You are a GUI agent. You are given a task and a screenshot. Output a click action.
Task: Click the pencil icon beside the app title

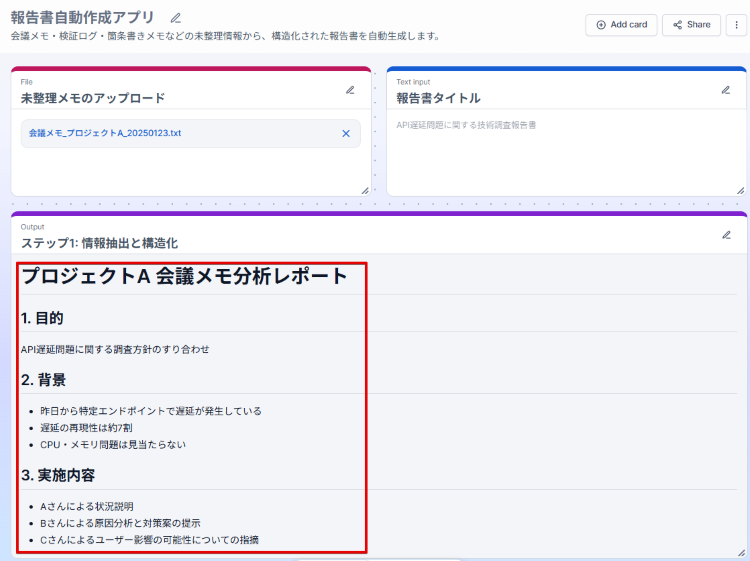coord(176,18)
